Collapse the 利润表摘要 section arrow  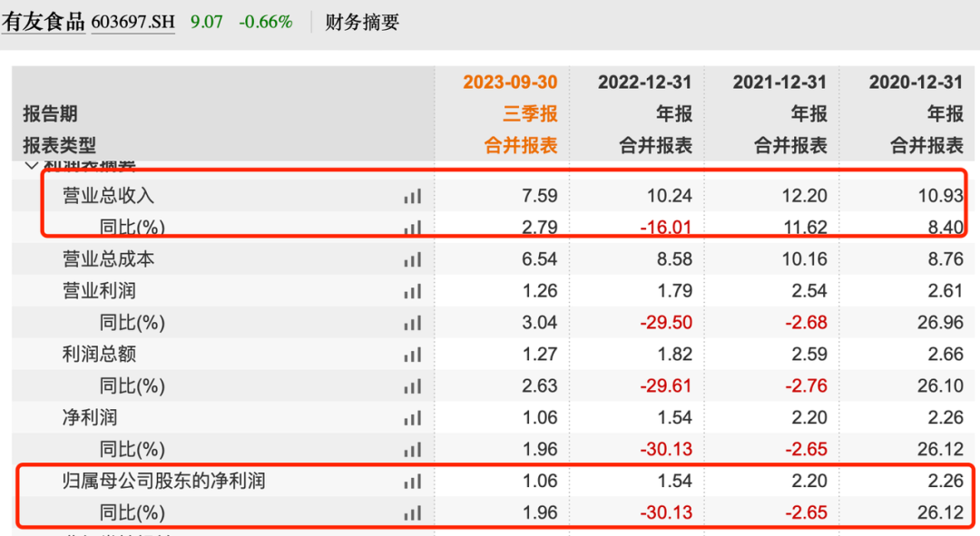(32, 166)
